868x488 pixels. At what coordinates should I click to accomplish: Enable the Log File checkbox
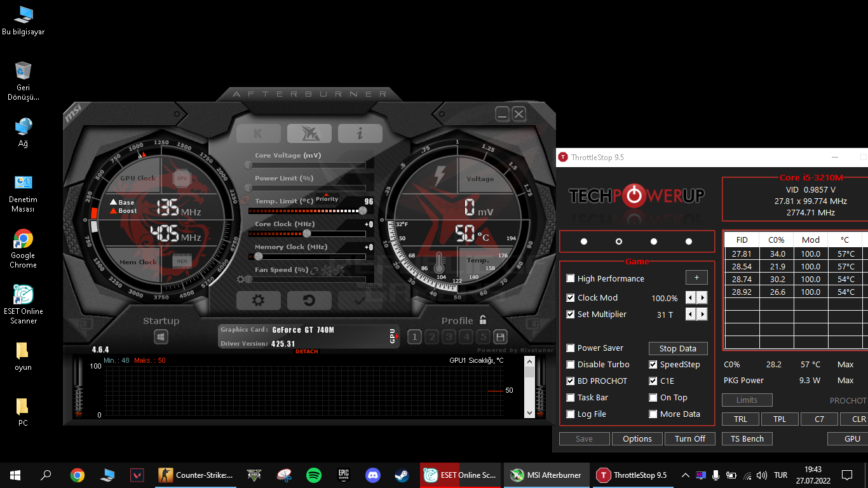[x=571, y=414]
